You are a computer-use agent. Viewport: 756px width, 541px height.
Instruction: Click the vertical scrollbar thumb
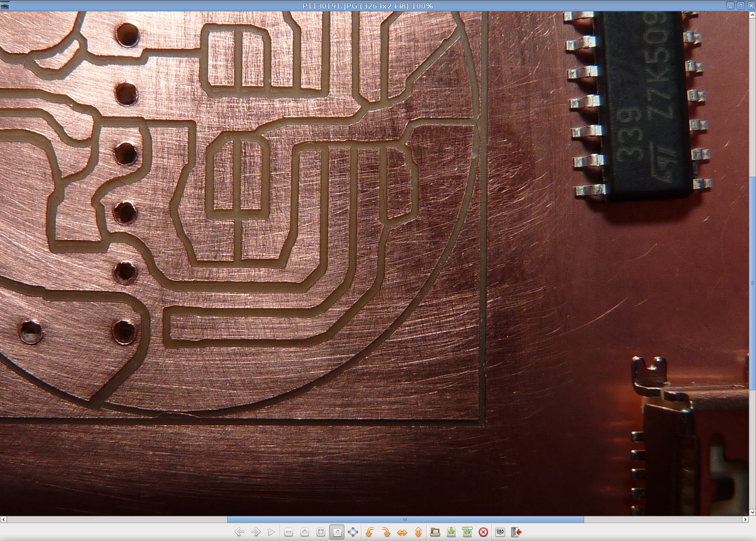click(x=752, y=283)
